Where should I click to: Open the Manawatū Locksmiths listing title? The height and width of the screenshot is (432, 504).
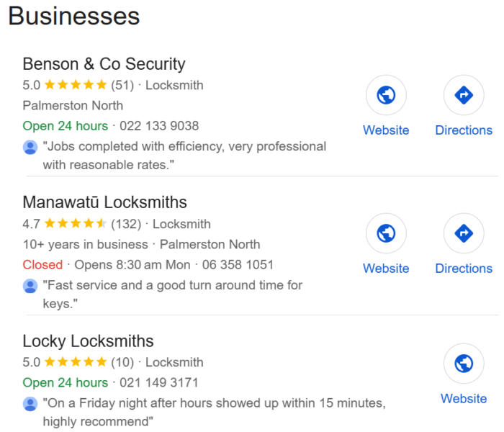(x=104, y=202)
